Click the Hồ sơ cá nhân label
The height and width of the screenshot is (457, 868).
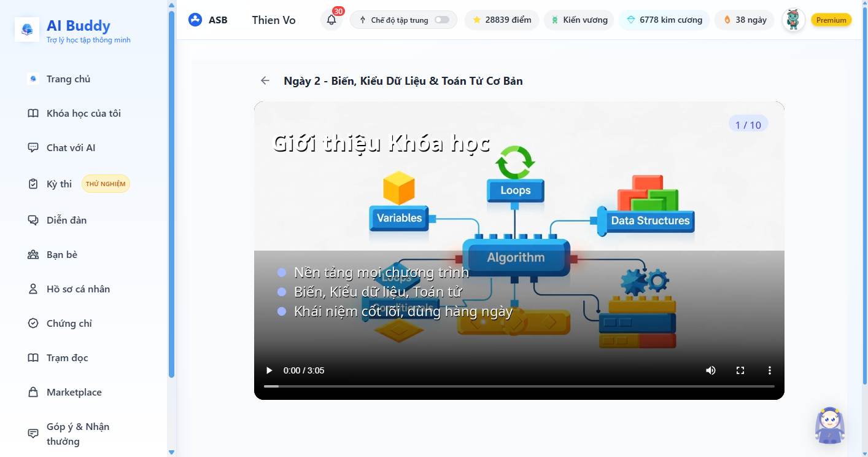pos(79,289)
